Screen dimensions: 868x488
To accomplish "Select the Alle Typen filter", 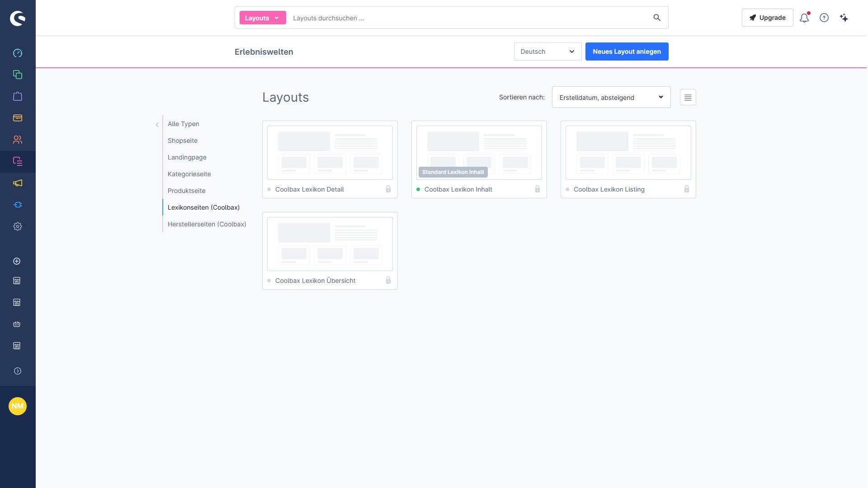I will tap(184, 124).
